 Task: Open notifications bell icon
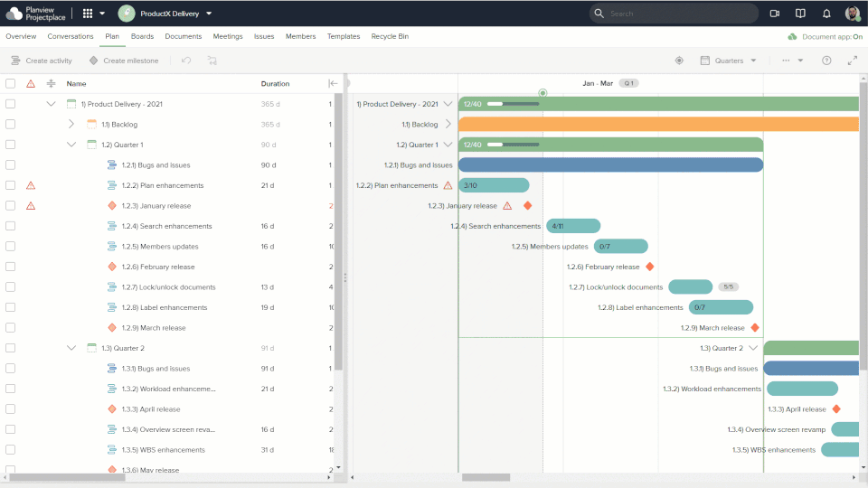826,14
